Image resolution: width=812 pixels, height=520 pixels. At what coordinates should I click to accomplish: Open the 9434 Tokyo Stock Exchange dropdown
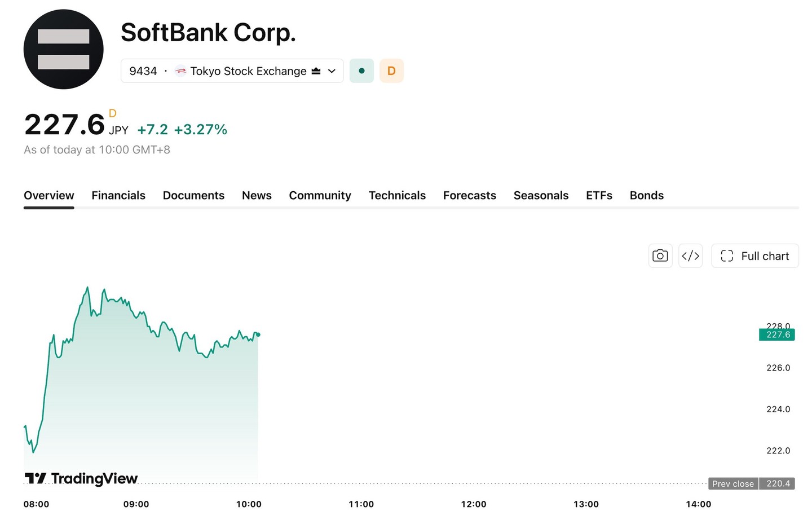coord(232,71)
